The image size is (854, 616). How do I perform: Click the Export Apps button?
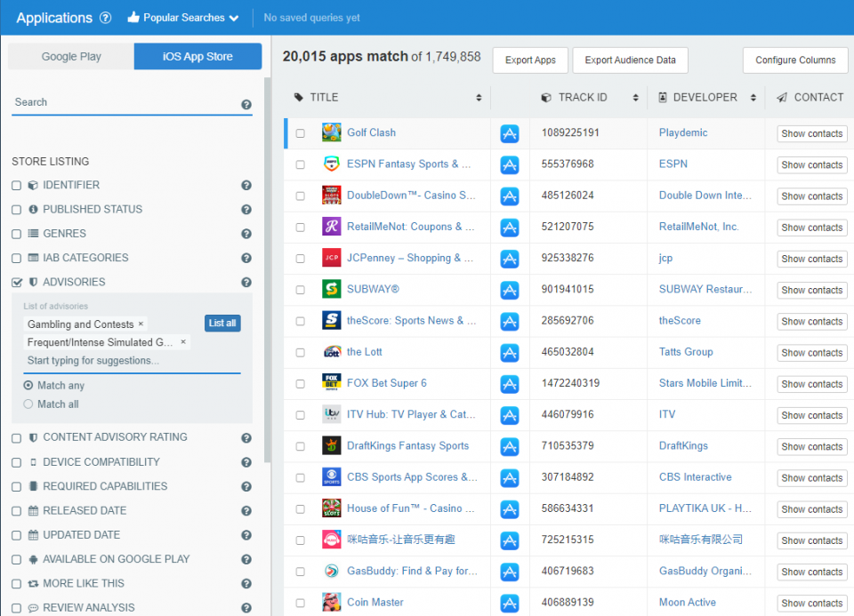pos(530,60)
